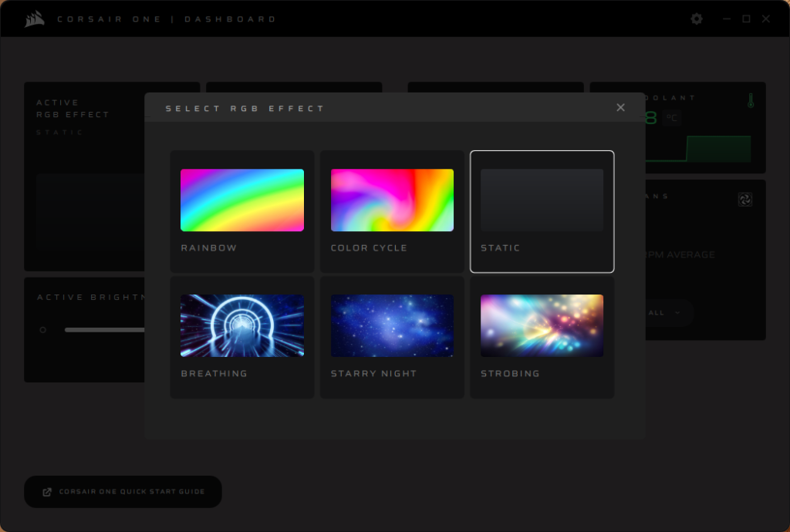
Task: Maximize the Corsair One Dashboard window
Action: pos(746,19)
